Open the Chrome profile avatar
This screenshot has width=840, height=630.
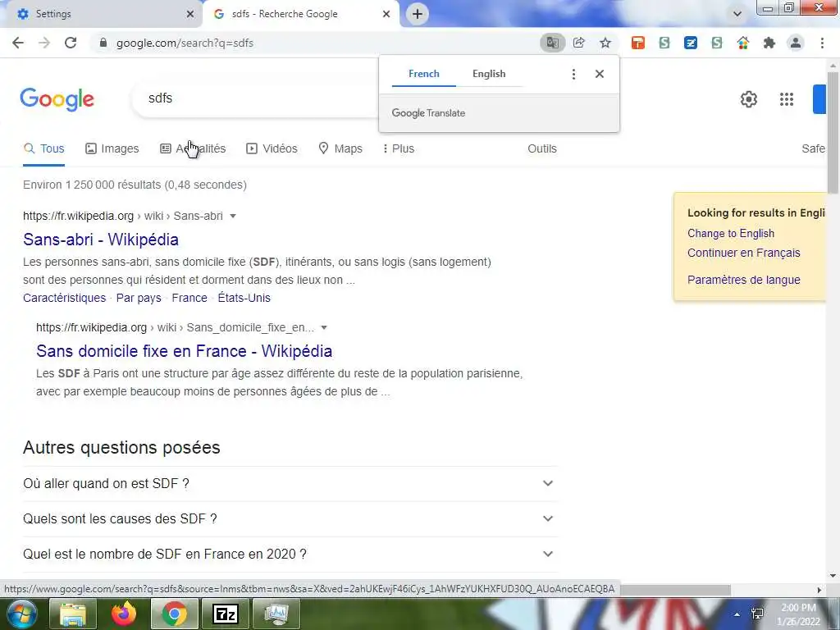pyautogui.click(x=796, y=43)
